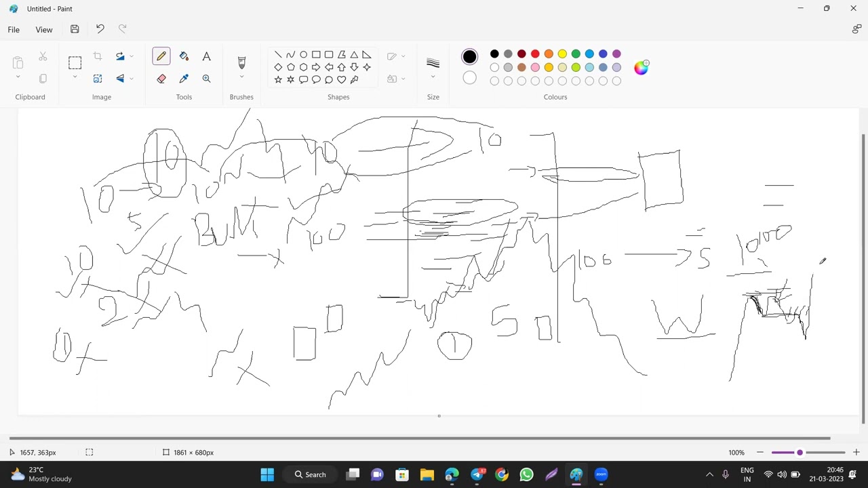Select the Colour picker eyedropper tool
868x488 pixels.
184,79
